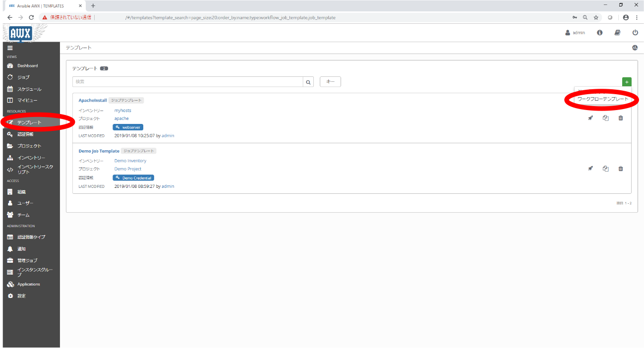Delete the Demo Job Template
The width and height of the screenshot is (644, 348).
(620, 169)
